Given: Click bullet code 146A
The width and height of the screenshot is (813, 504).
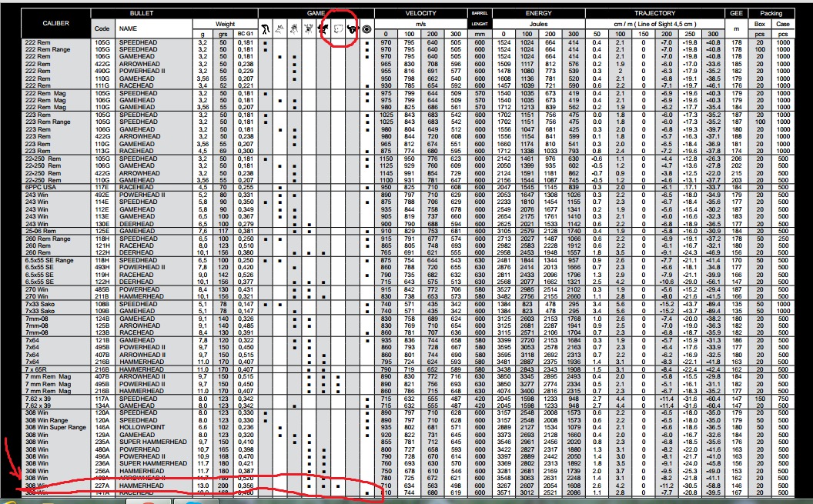Looking at the screenshot, I should tap(102, 427).
